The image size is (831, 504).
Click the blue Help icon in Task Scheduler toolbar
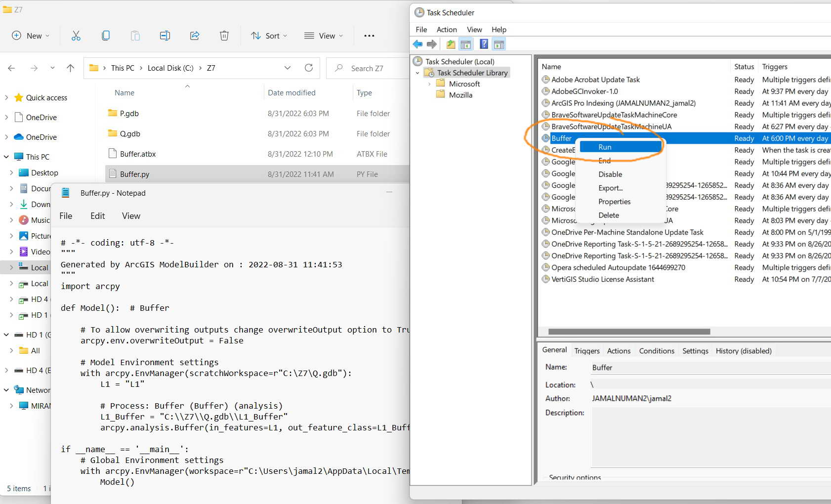pyautogui.click(x=484, y=44)
